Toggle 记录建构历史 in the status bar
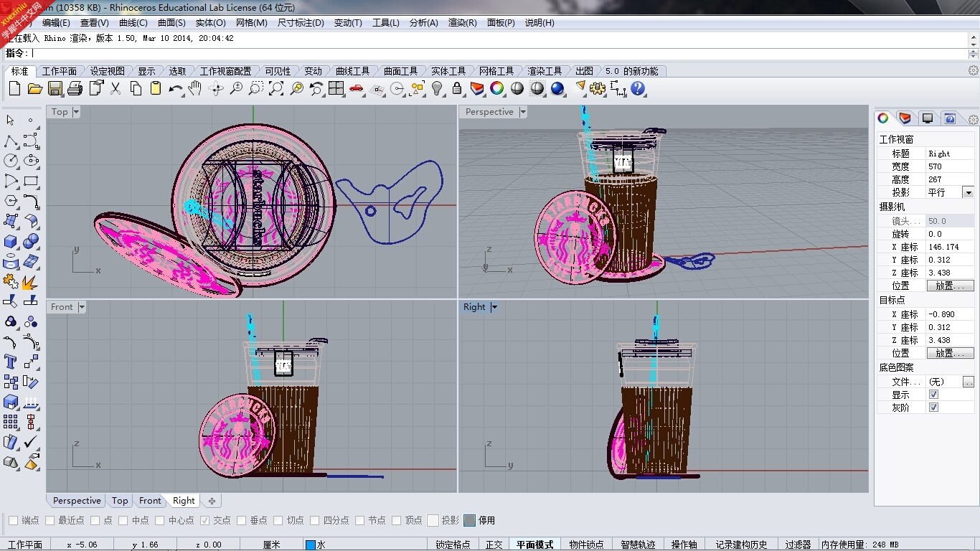980x551 pixels. [741, 545]
